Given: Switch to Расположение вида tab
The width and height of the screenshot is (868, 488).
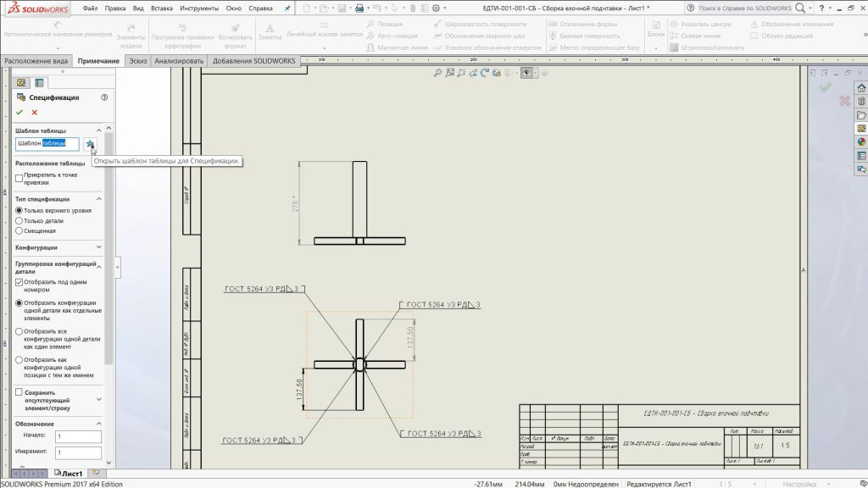Looking at the screenshot, I should 36,61.
